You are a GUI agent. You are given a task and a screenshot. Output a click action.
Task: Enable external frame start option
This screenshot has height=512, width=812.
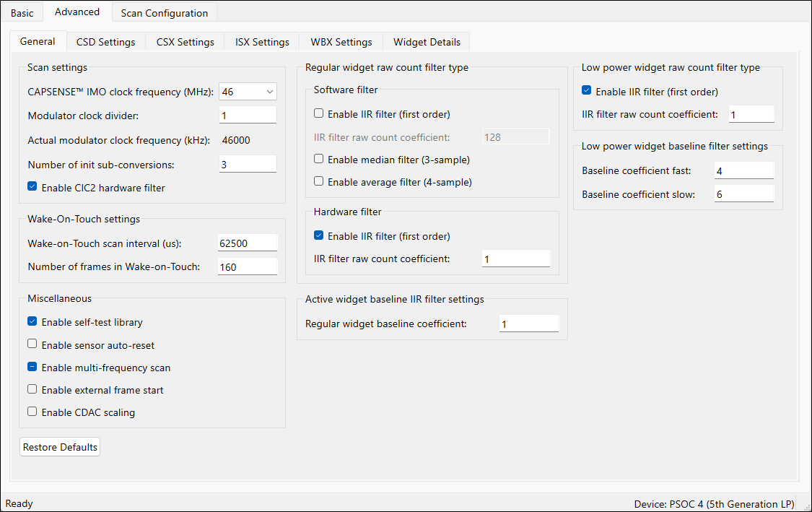(x=32, y=389)
